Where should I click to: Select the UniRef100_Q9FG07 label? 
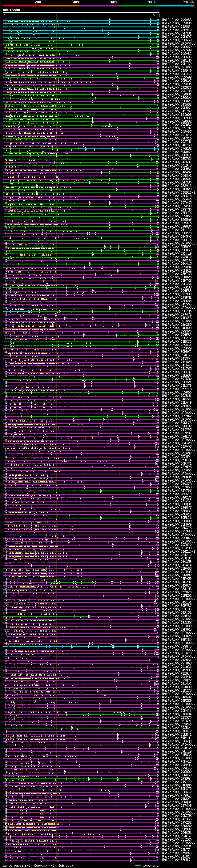click(177, 81)
